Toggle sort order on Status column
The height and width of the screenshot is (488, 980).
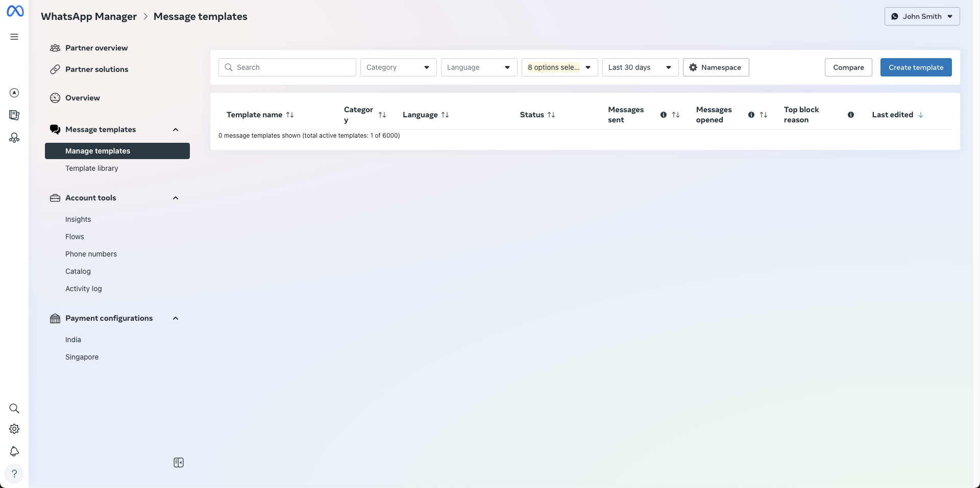pos(551,115)
